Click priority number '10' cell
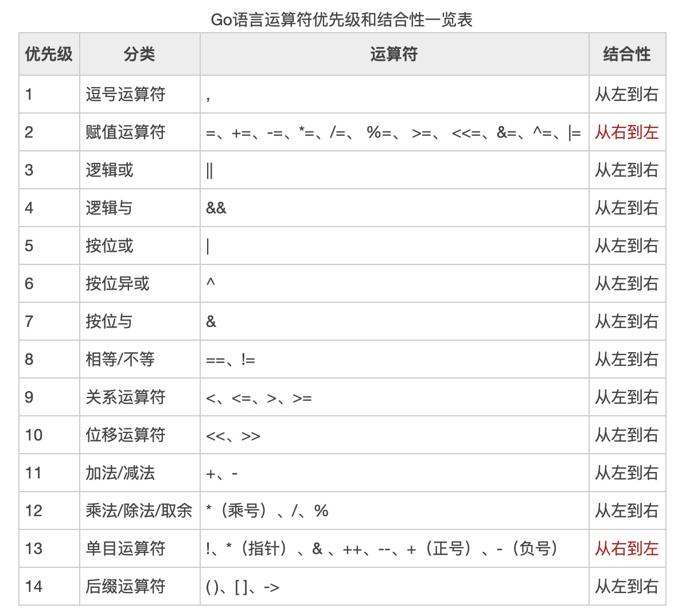678x616 pixels. pos(49,435)
